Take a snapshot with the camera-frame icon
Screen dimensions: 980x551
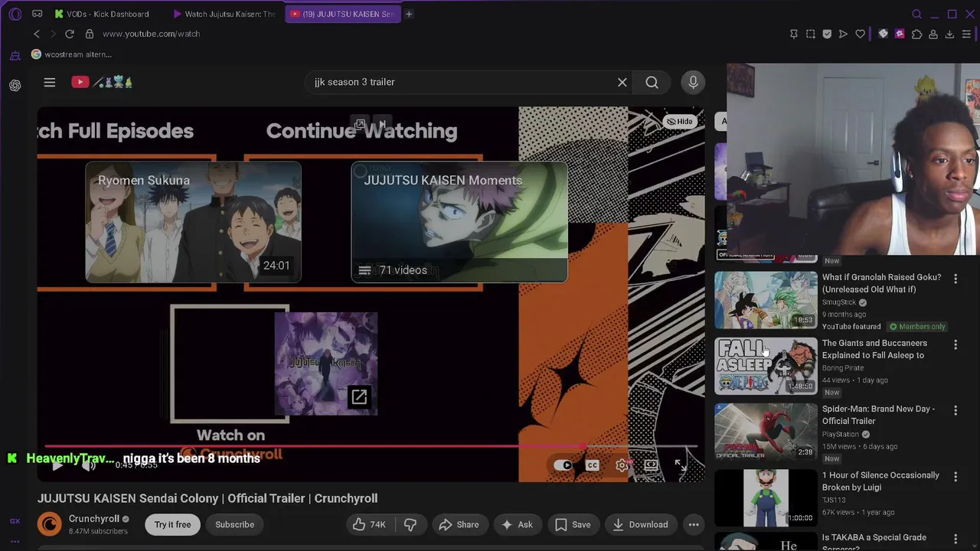pos(811,34)
